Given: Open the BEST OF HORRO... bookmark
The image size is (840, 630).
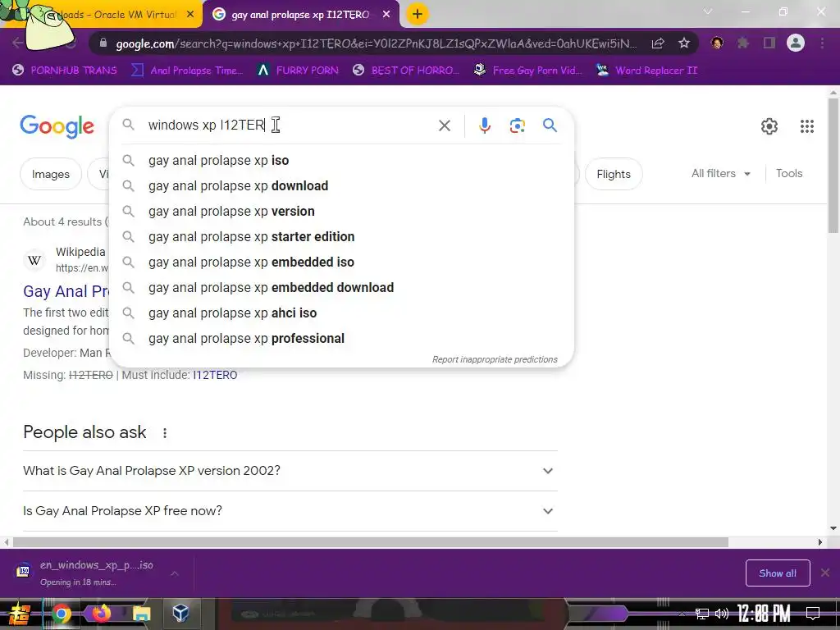Looking at the screenshot, I should point(407,71).
